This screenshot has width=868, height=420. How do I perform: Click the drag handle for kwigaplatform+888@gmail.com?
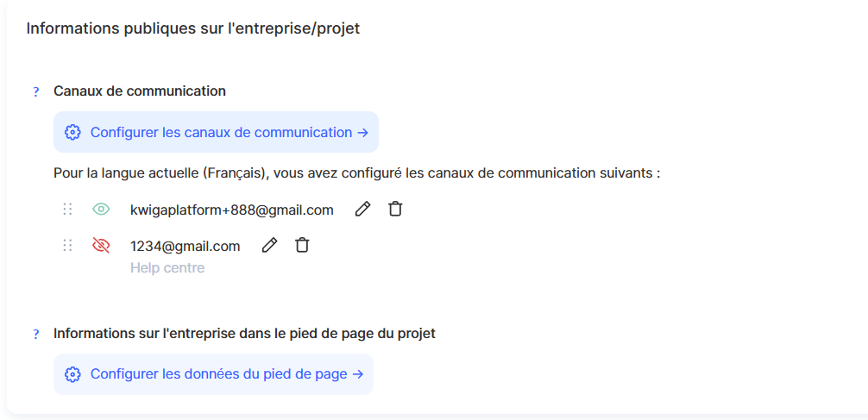tap(67, 209)
